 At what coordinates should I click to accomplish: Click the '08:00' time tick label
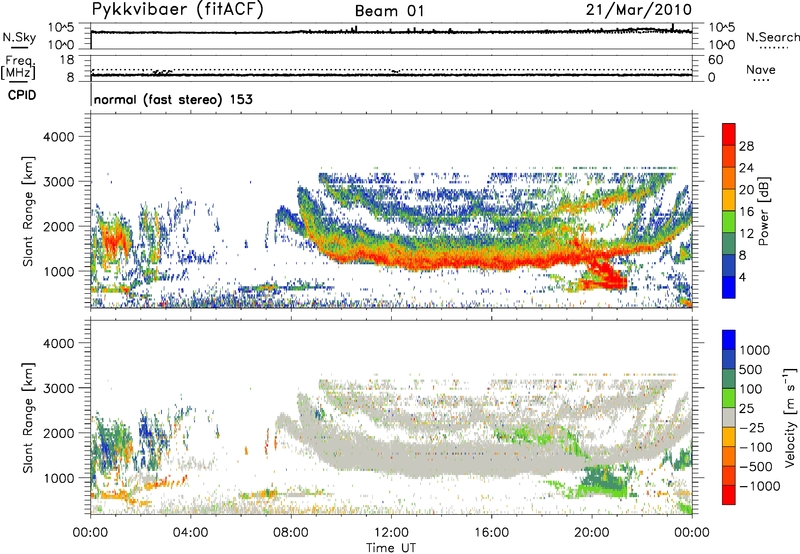click(x=291, y=533)
